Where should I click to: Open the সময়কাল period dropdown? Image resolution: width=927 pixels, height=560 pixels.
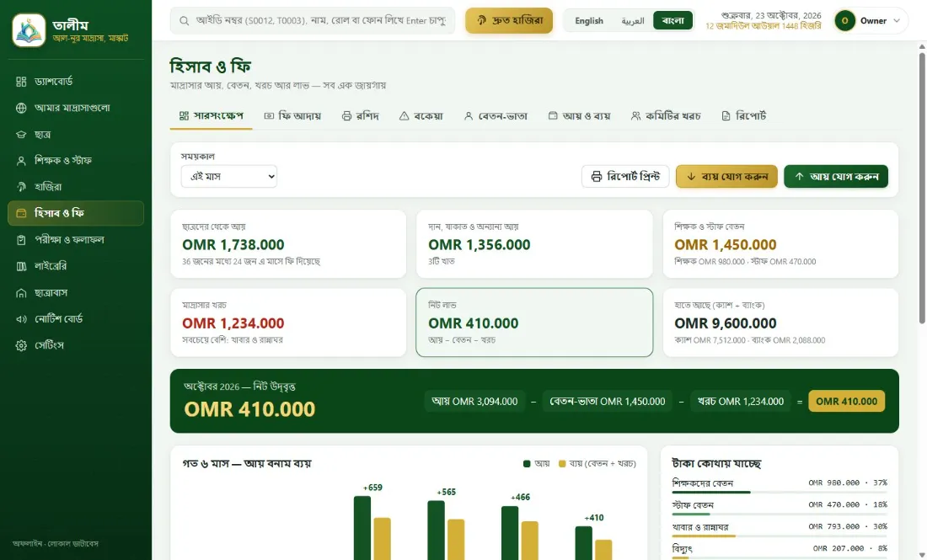click(228, 176)
